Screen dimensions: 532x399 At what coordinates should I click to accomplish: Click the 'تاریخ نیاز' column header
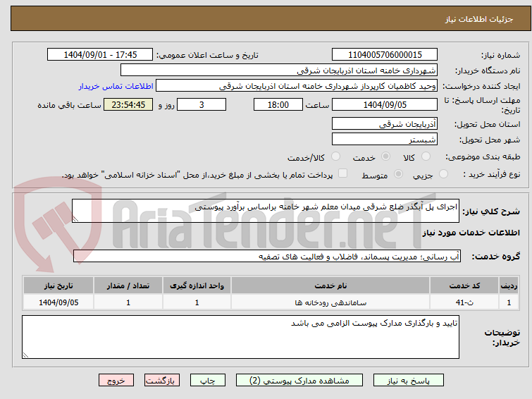(58, 286)
